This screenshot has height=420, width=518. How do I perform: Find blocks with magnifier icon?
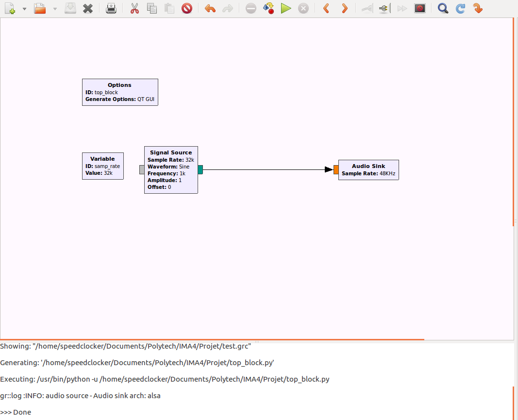pyautogui.click(x=443, y=8)
